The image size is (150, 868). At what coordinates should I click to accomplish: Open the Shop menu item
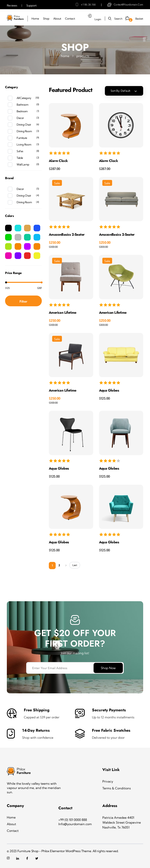(x=46, y=19)
